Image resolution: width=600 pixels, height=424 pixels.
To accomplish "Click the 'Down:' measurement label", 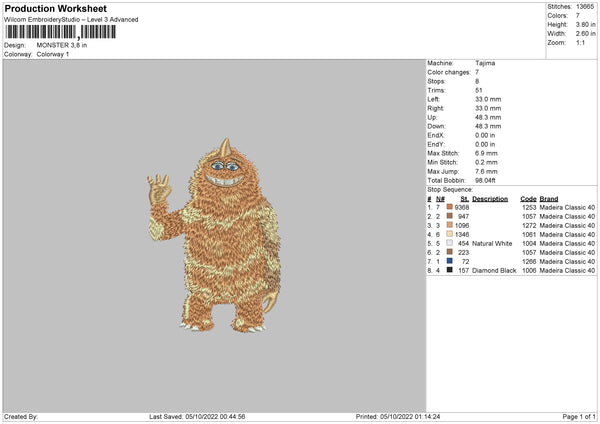I will (x=437, y=126).
